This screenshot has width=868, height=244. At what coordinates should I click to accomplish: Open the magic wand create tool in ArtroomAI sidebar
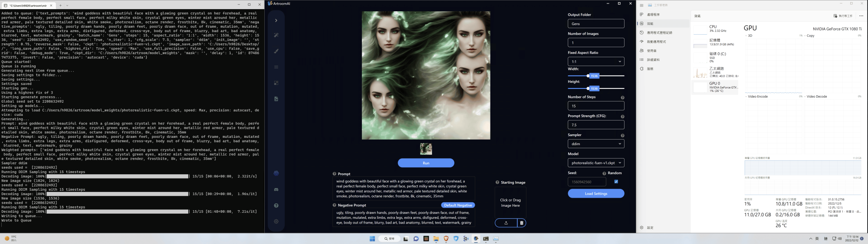tap(276, 35)
